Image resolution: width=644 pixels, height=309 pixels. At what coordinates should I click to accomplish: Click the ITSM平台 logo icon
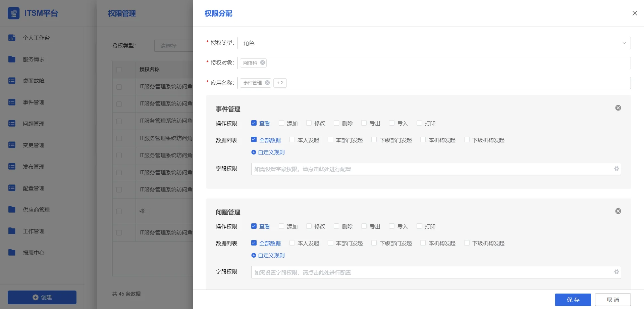pyautogui.click(x=13, y=13)
